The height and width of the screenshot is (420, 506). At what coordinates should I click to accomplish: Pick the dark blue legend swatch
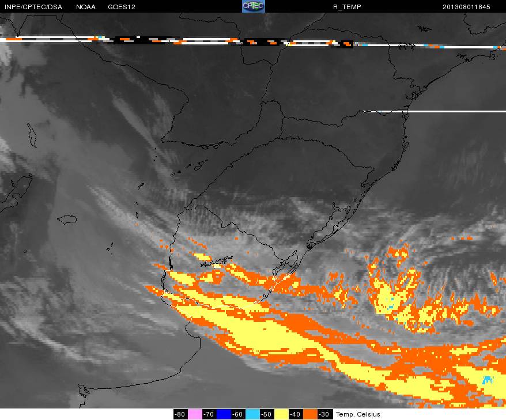(224, 414)
